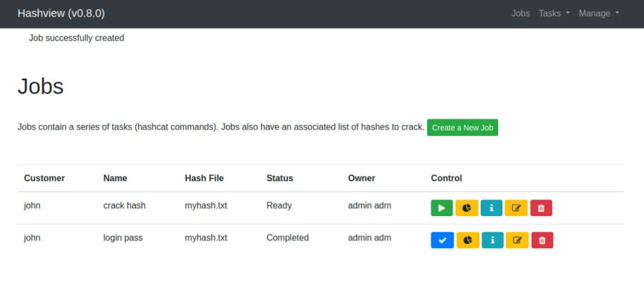Image resolution: width=644 pixels, height=304 pixels.
Task: Delete the login pass job
Action: click(542, 240)
